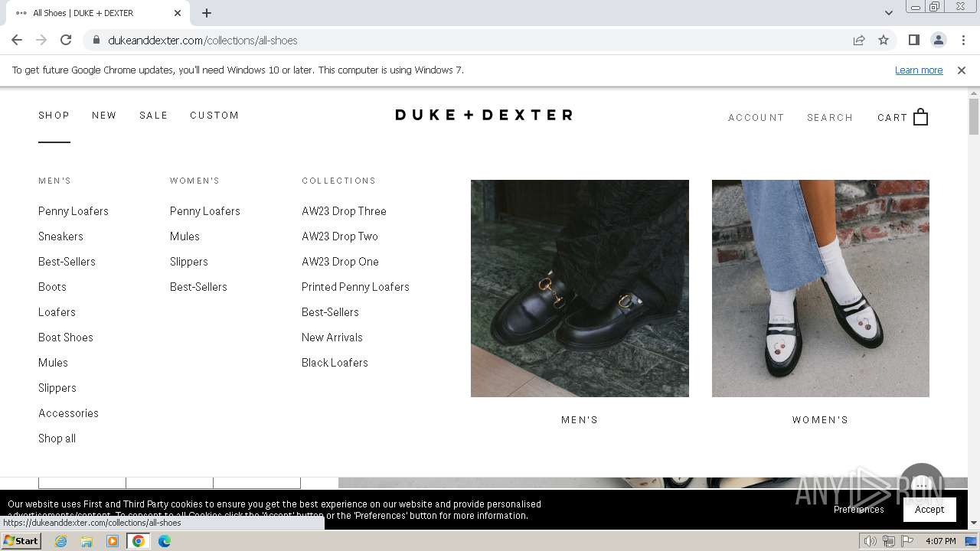Click the ACCOUNT link

(x=756, y=118)
